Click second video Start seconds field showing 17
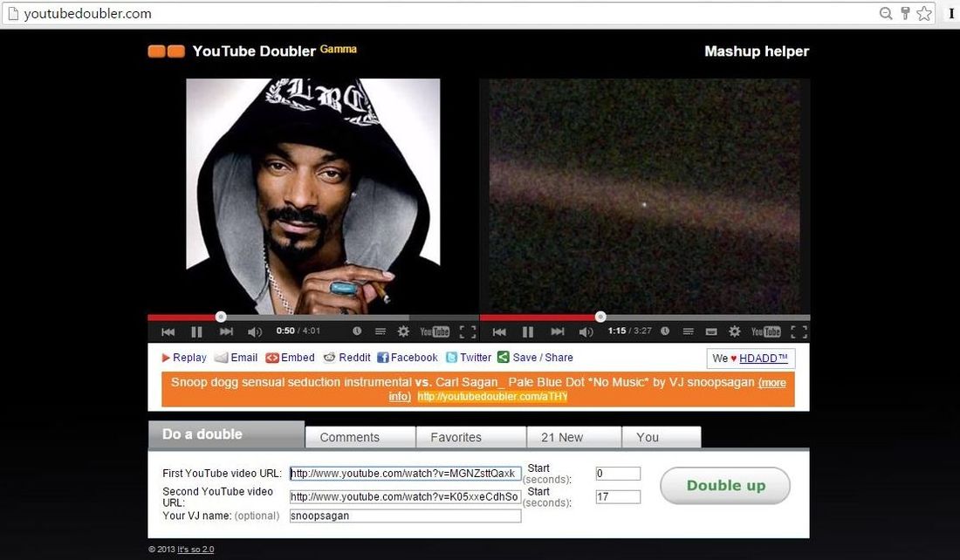960x560 pixels. point(618,496)
